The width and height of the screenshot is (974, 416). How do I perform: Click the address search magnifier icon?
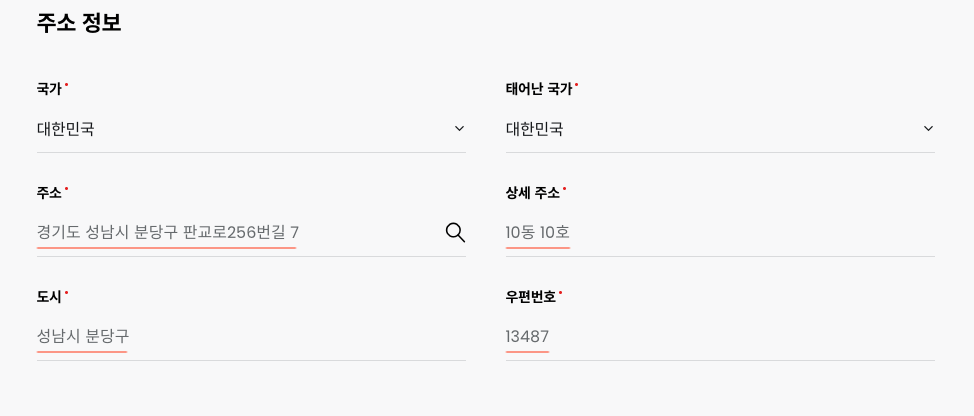click(455, 233)
